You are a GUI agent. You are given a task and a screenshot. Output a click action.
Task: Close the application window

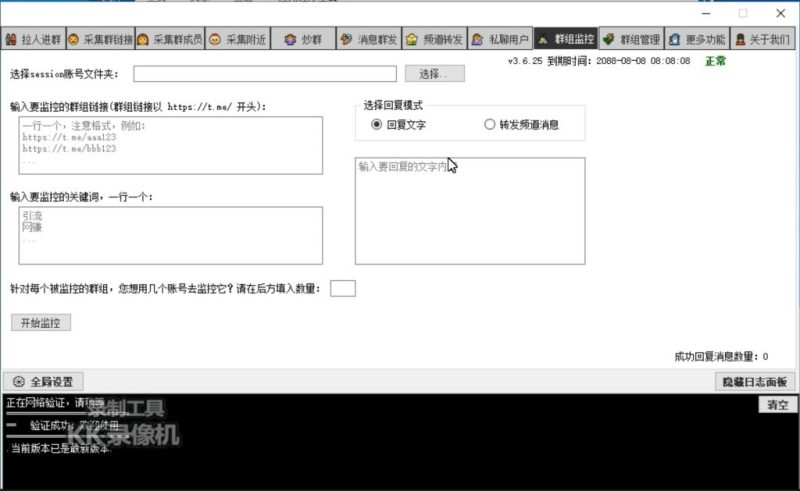pos(781,13)
